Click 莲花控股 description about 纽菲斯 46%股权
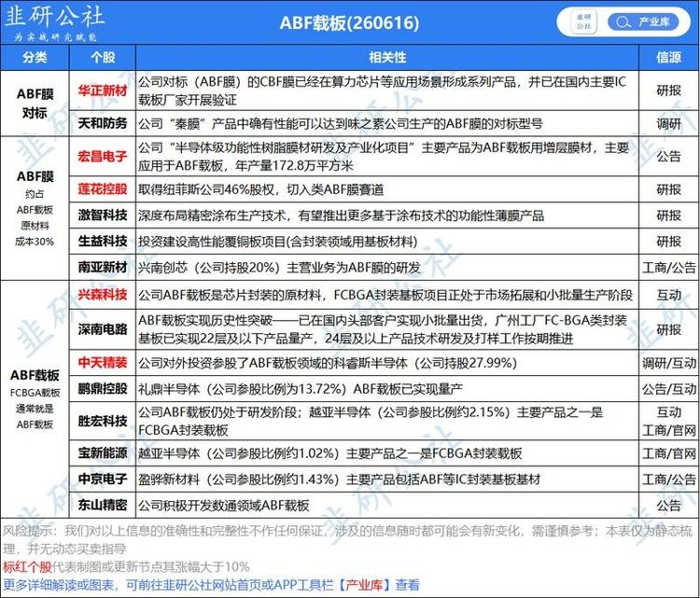 [260, 189]
